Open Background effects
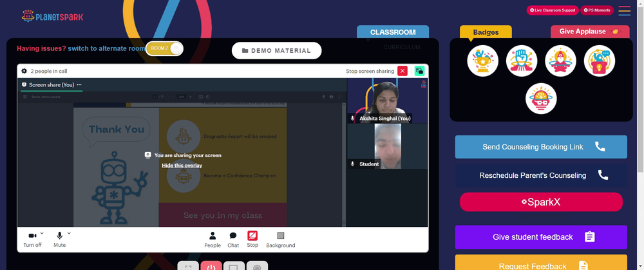This screenshot has height=270, width=644. [281, 240]
